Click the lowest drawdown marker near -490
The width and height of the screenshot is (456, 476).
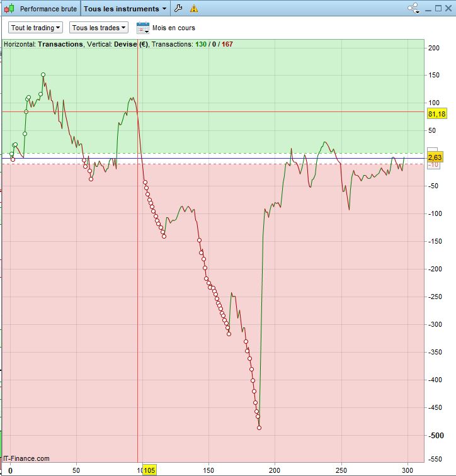point(259,428)
